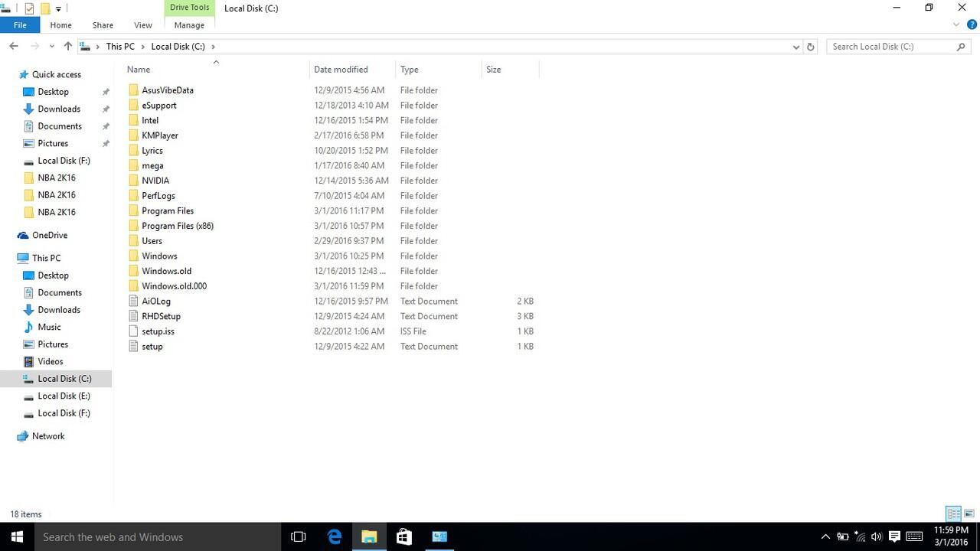Select the NVIDIA folder
The width and height of the screenshot is (980, 551).
tap(155, 181)
